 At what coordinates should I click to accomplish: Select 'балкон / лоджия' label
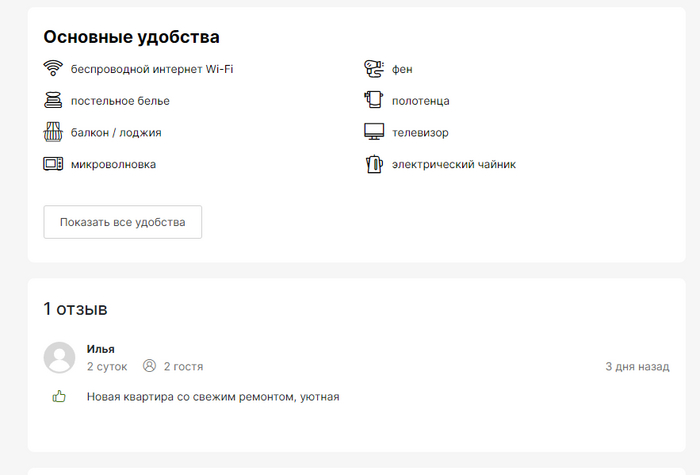116,133
